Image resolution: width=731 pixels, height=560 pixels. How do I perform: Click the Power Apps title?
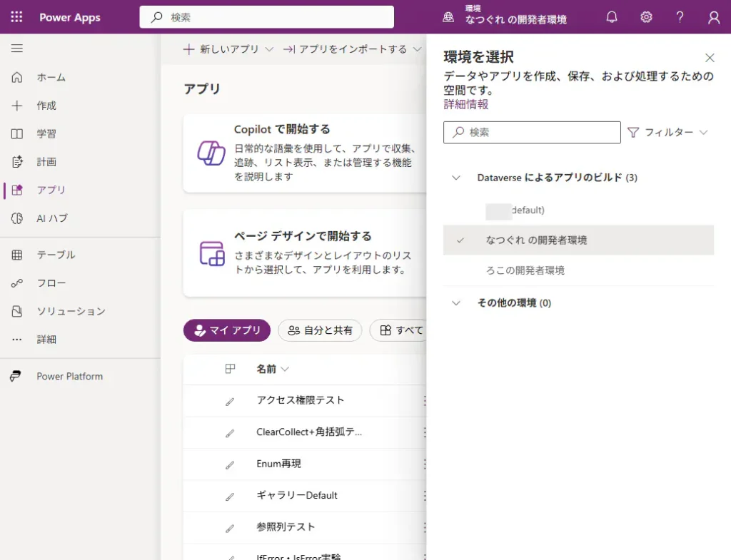tap(70, 18)
